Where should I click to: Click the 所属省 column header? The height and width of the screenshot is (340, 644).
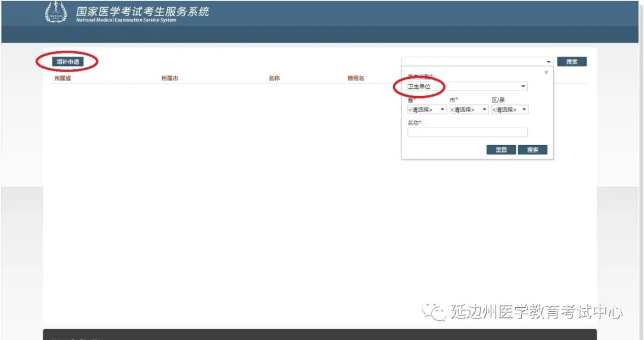[63, 78]
